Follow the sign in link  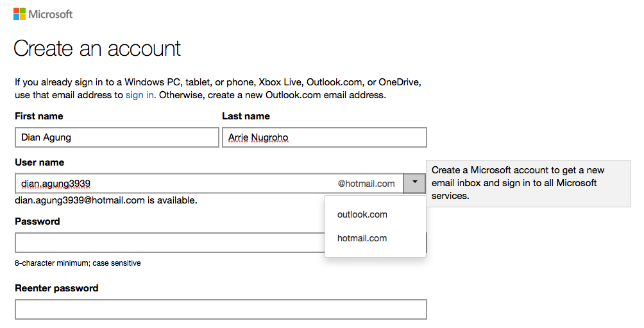point(140,95)
